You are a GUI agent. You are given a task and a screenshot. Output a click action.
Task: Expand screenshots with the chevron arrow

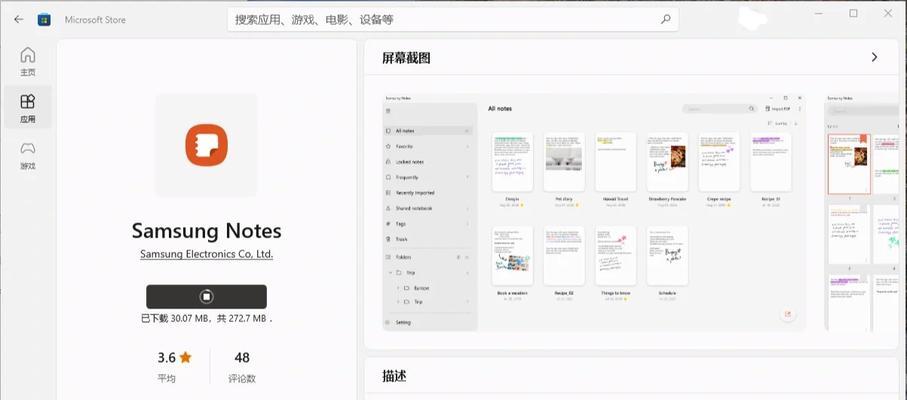coord(874,57)
